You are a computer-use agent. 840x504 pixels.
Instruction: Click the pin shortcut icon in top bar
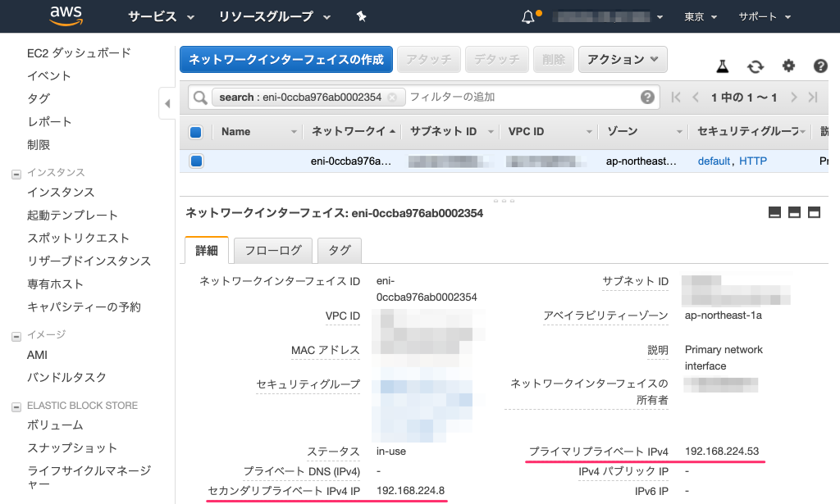click(361, 16)
